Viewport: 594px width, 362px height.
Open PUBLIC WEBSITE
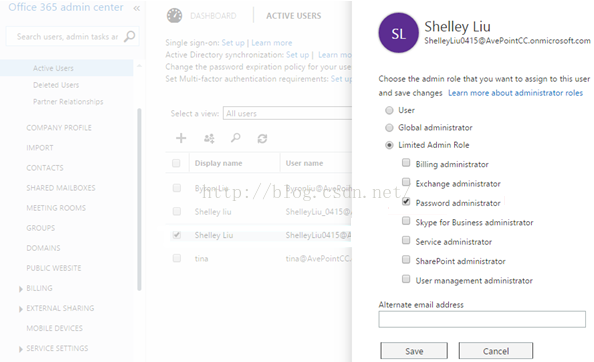coord(54,268)
